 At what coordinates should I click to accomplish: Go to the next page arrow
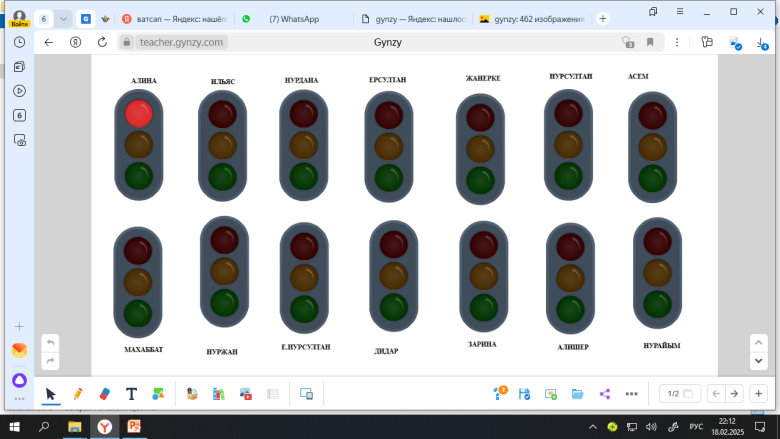point(734,394)
